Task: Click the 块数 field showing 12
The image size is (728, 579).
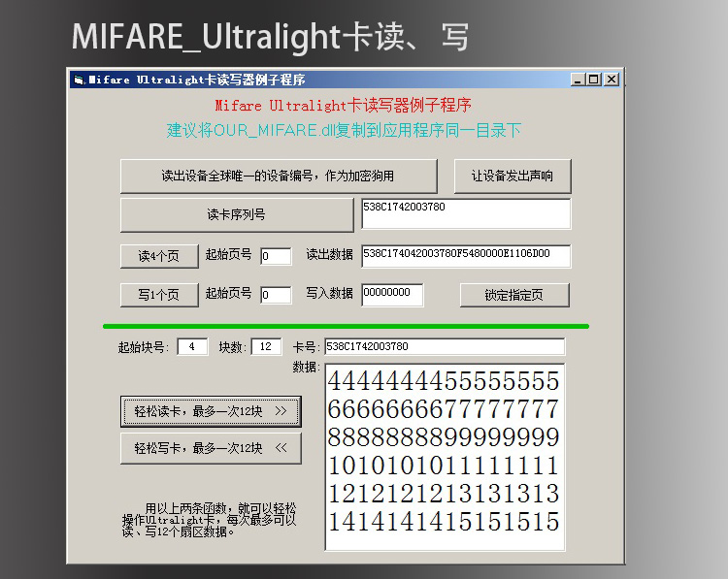Action: click(x=266, y=346)
